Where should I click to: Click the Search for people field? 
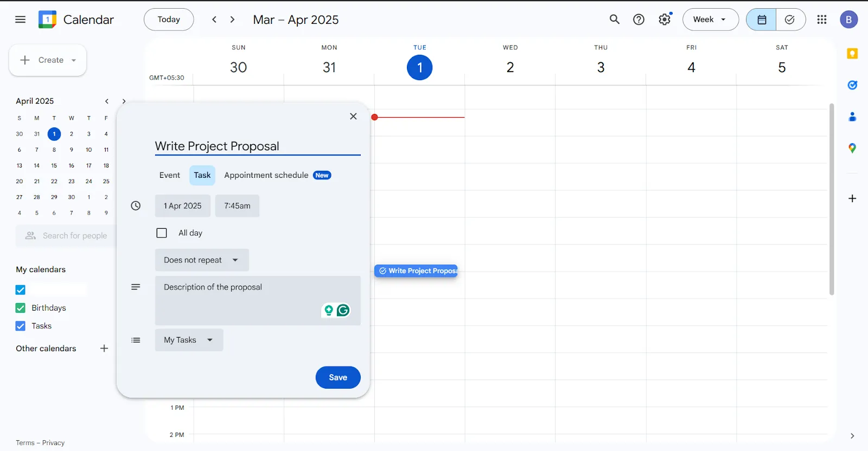66,236
